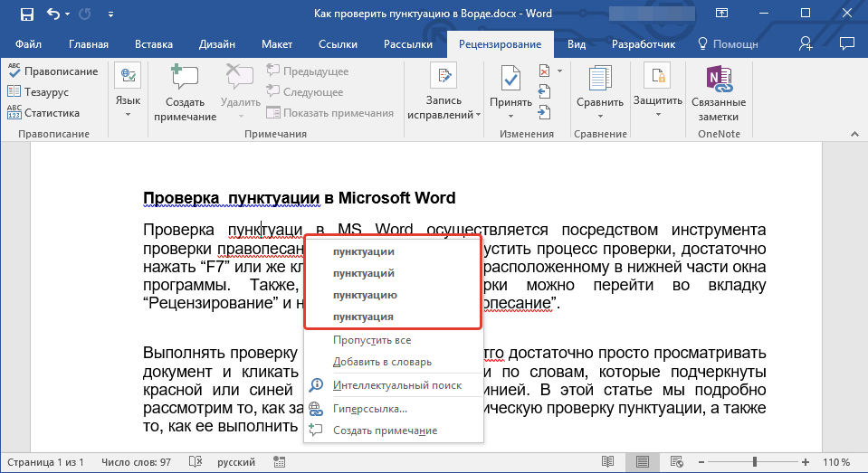868x473 pixels.
Task: Open the Вставка ribbon tab
Action: tap(154, 43)
